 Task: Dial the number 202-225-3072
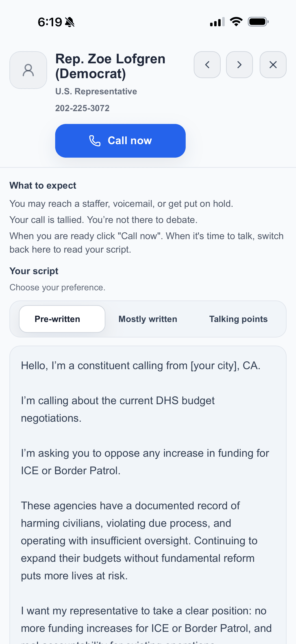82,108
